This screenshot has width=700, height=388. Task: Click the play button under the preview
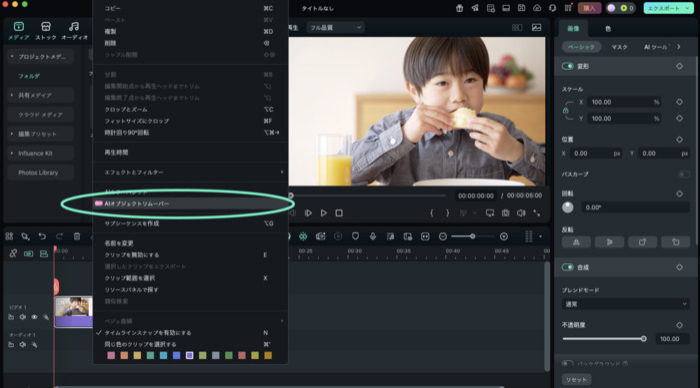tap(324, 213)
